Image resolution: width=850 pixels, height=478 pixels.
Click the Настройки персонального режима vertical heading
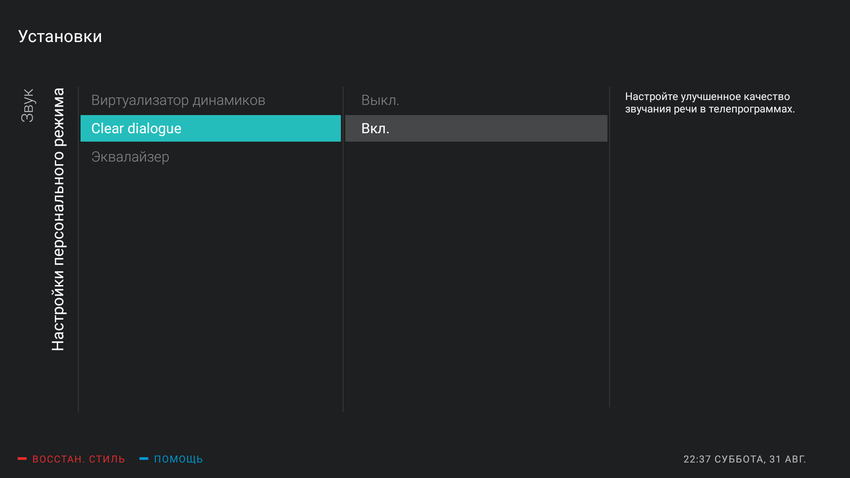59,219
